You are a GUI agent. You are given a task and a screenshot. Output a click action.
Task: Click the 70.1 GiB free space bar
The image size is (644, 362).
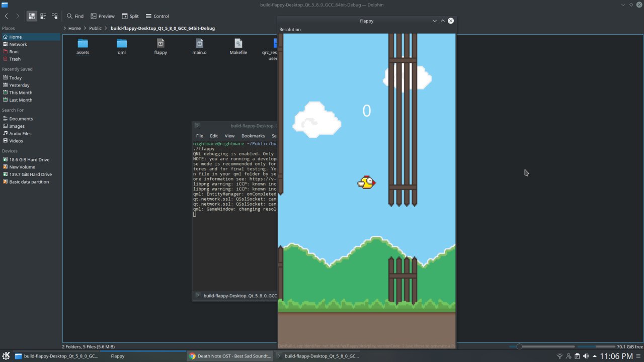pyautogui.click(x=596, y=346)
